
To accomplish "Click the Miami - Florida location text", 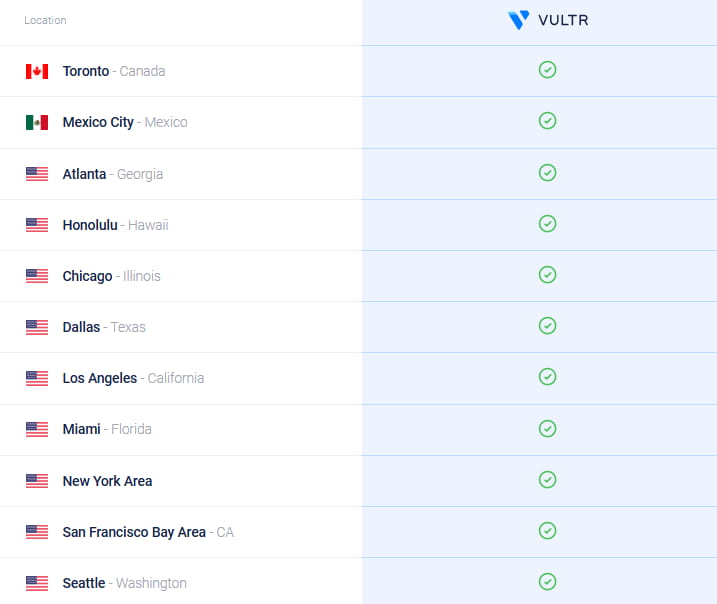I will (106, 429).
